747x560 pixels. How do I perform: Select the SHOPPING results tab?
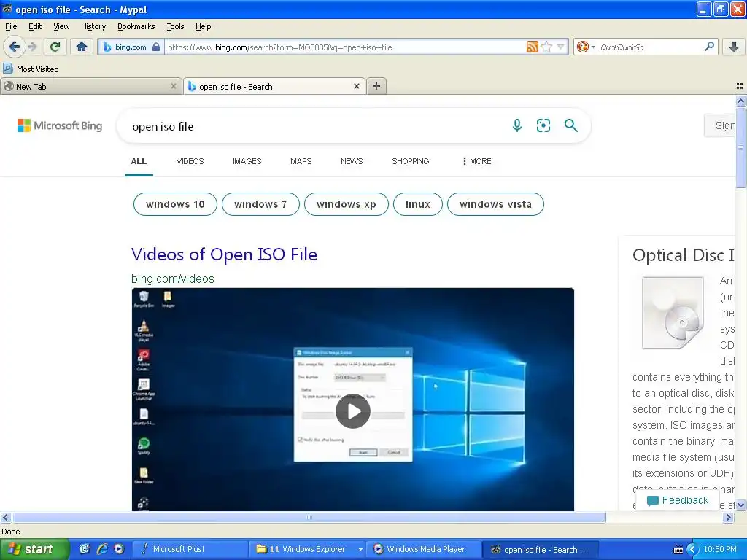(x=410, y=161)
